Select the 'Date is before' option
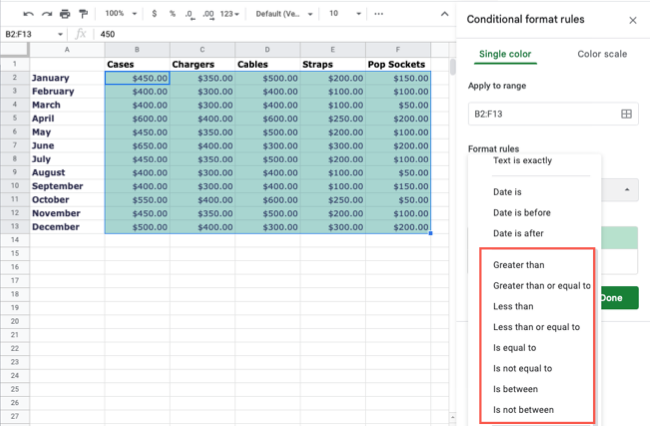 pos(522,213)
